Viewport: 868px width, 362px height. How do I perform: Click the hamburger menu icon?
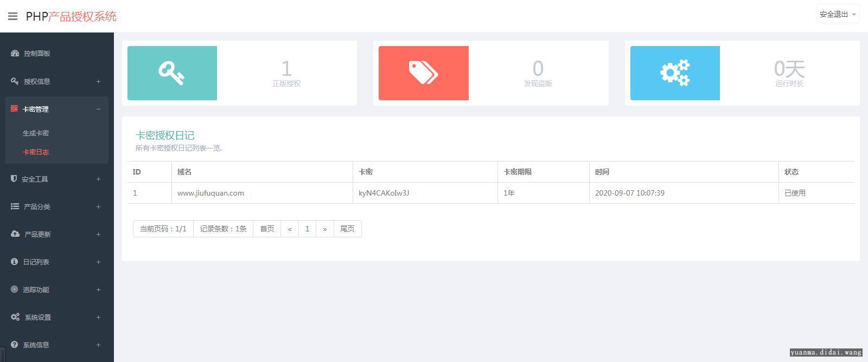pos(13,16)
